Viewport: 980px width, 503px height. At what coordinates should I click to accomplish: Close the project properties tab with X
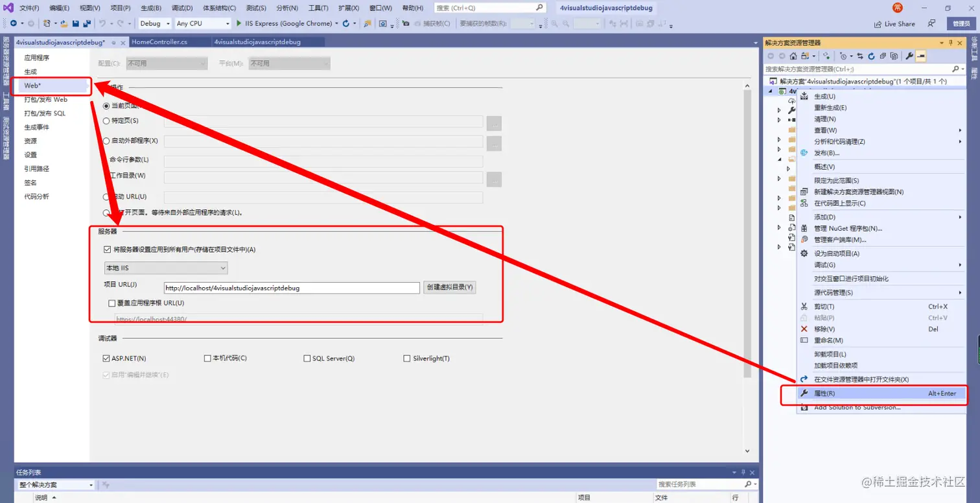point(122,42)
